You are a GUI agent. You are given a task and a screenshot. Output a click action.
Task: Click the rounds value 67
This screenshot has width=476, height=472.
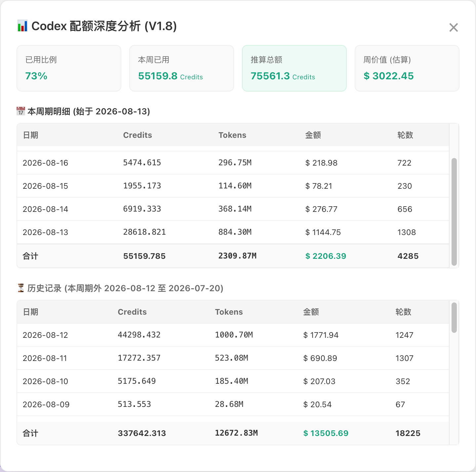coord(400,405)
